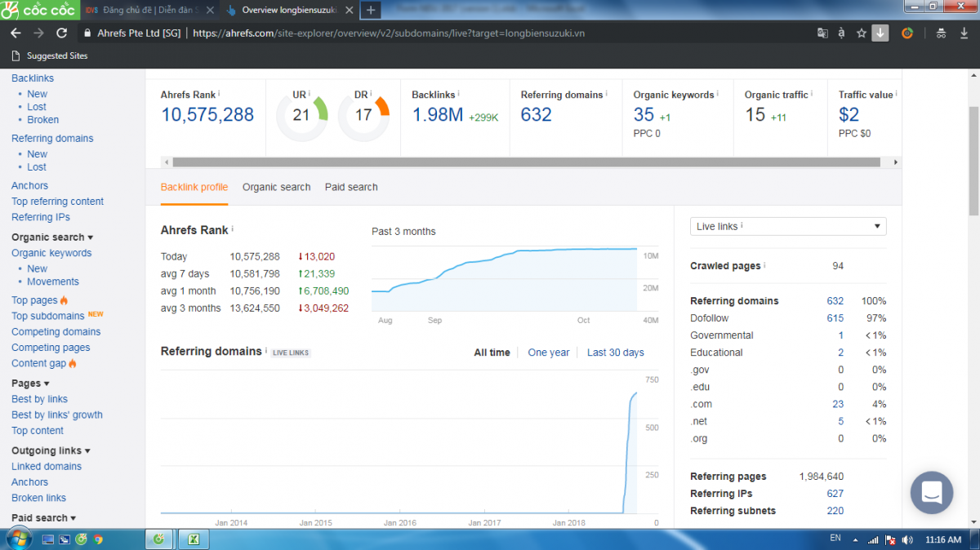This screenshot has height=550, width=980.
Task: Open the Top subdomains report
Action: [48, 316]
